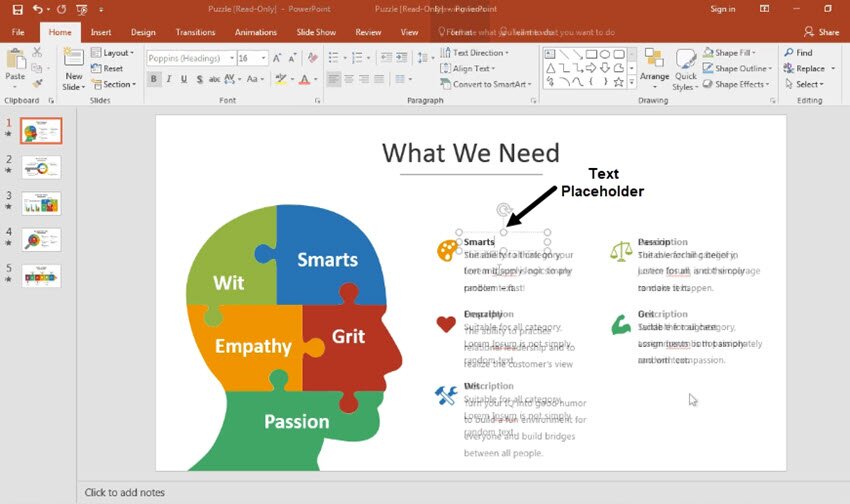850x504 pixels.
Task: Click the Start From Beginning slideshow icon
Action: click(83, 9)
